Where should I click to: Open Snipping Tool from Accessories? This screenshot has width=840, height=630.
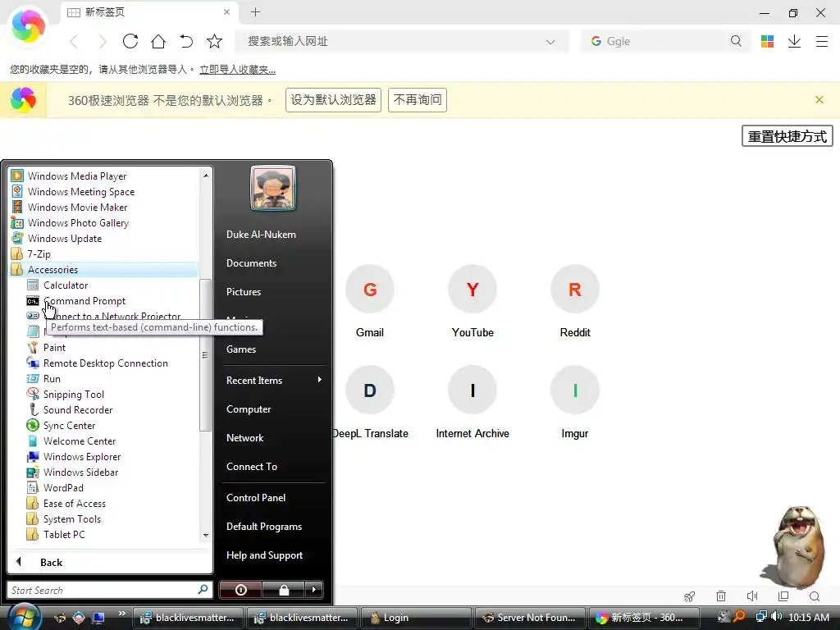[112, 395]
